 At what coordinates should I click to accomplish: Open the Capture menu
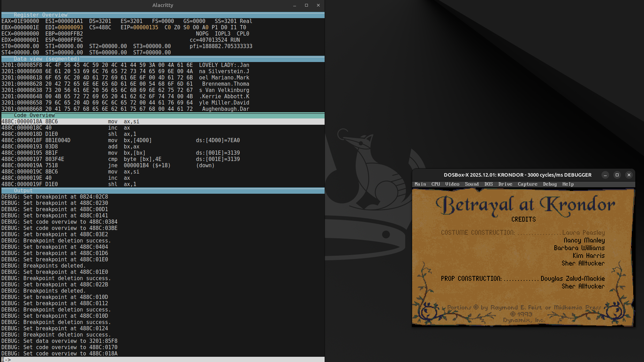[x=527, y=184]
